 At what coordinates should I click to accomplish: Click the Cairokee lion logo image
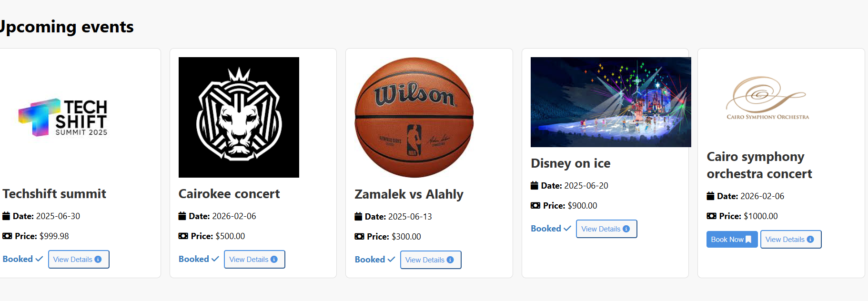pyautogui.click(x=239, y=117)
